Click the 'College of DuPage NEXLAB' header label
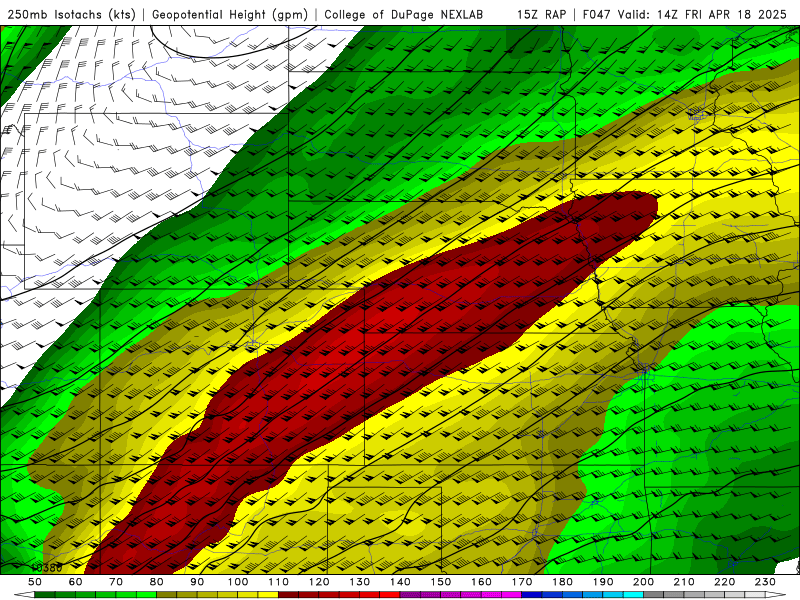 pyautogui.click(x=403, y=14)
